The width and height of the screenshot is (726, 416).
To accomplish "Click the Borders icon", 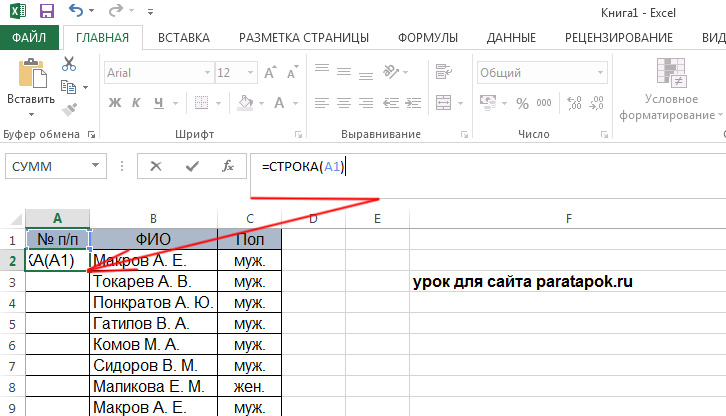I will pyautogui.click(x=201, y=102).
